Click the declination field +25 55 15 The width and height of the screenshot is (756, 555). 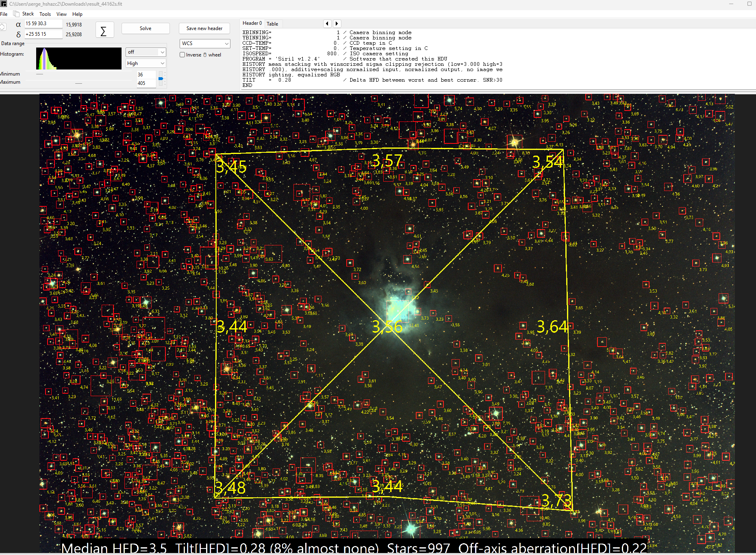[43, 34]
